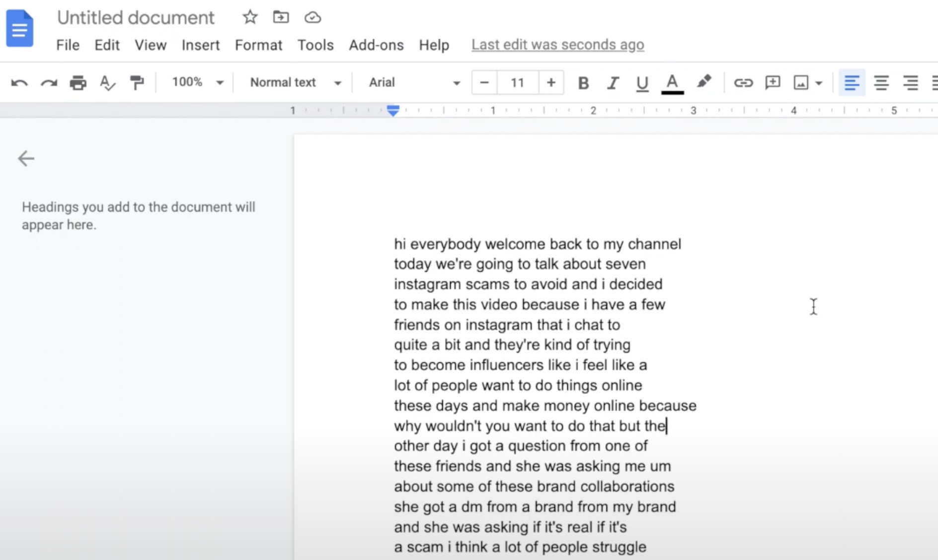Click the Google Docs home icon

[x=20, y=29]
